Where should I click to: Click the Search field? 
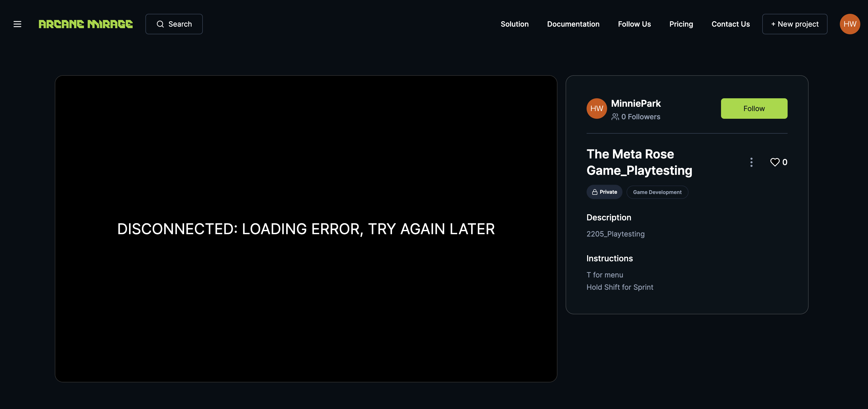[x=174, y=24]
